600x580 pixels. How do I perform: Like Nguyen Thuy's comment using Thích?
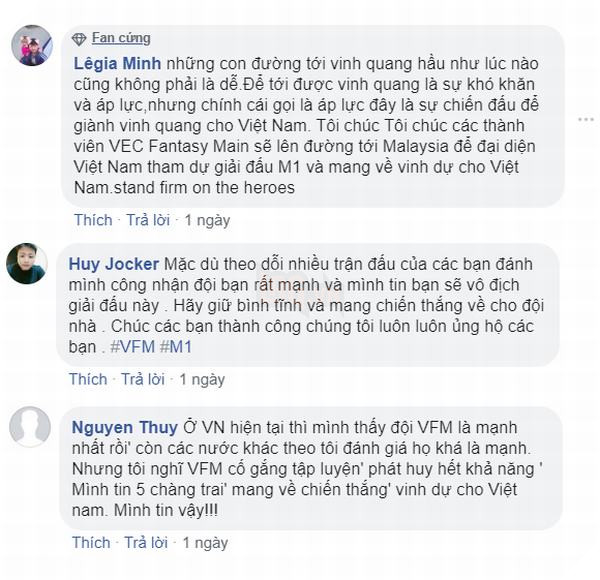tap(91, 542)
